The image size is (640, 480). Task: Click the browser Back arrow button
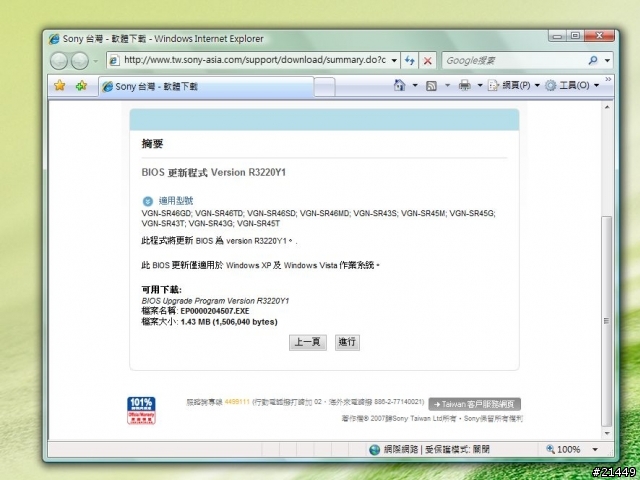(x=59, y=61)
